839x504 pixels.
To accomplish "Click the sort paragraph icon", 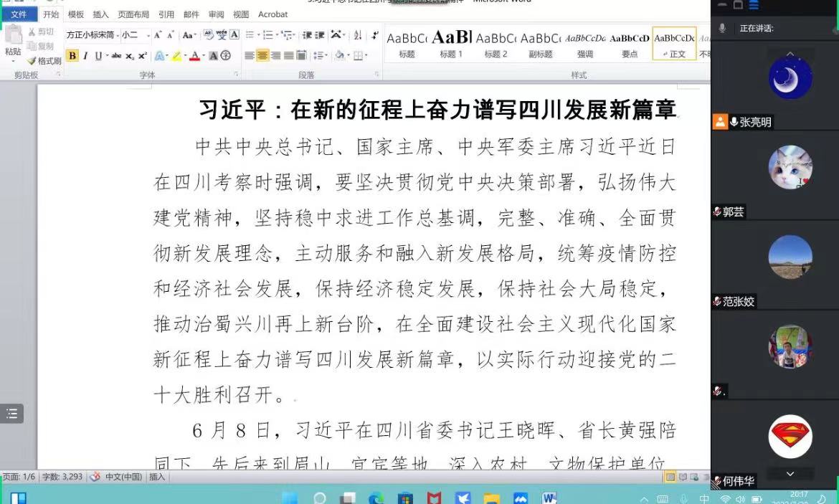I will (356, 34).
